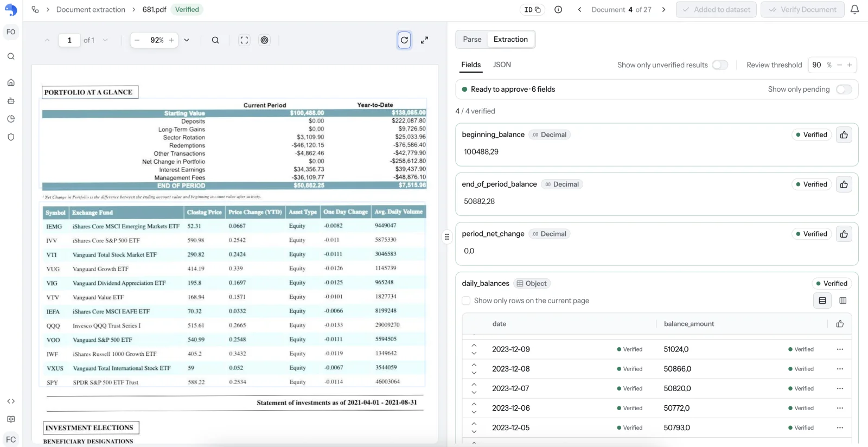Click the Added to dataset button
Image resolution: width=868 pixels, height=447 pixels.
coord(716,10)
